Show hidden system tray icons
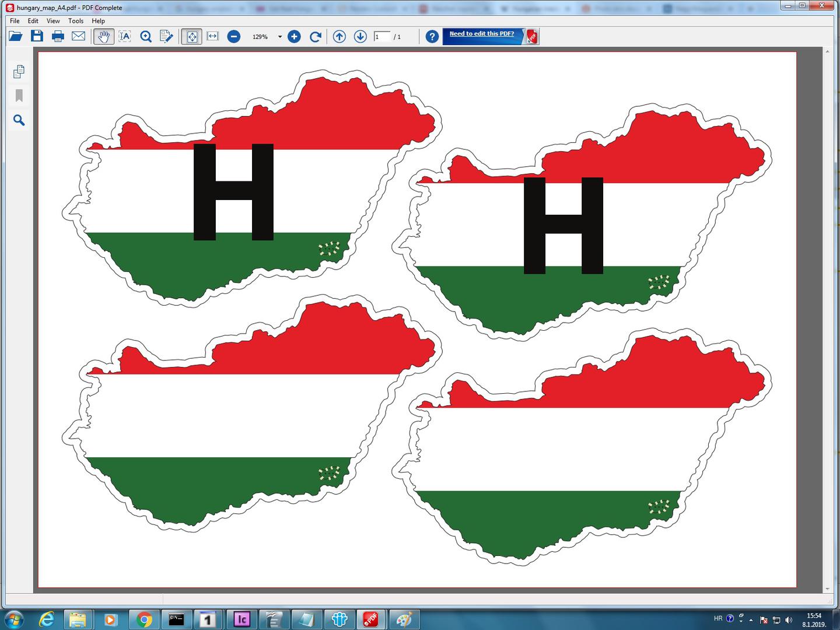 (751, 620)
